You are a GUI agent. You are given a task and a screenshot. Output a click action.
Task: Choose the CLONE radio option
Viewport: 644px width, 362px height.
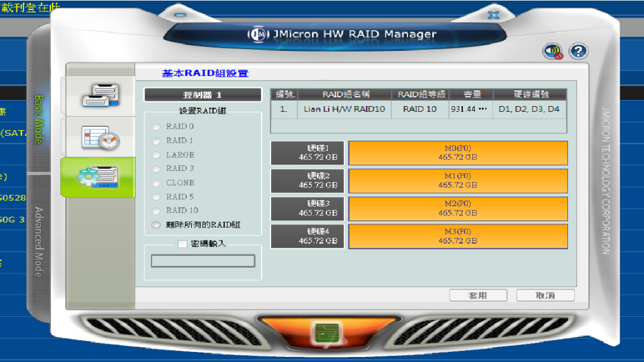[x=156, y=183]
